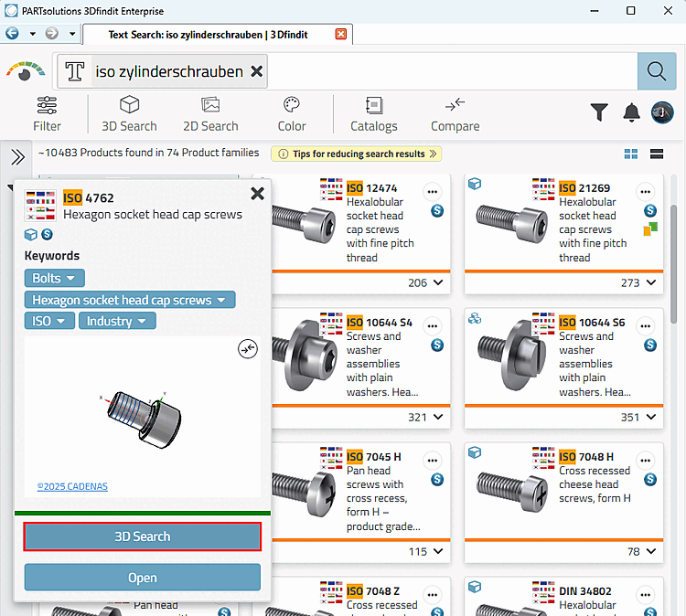Switch to list view
This screenshot has width=686, height=616.
(657, 154)
